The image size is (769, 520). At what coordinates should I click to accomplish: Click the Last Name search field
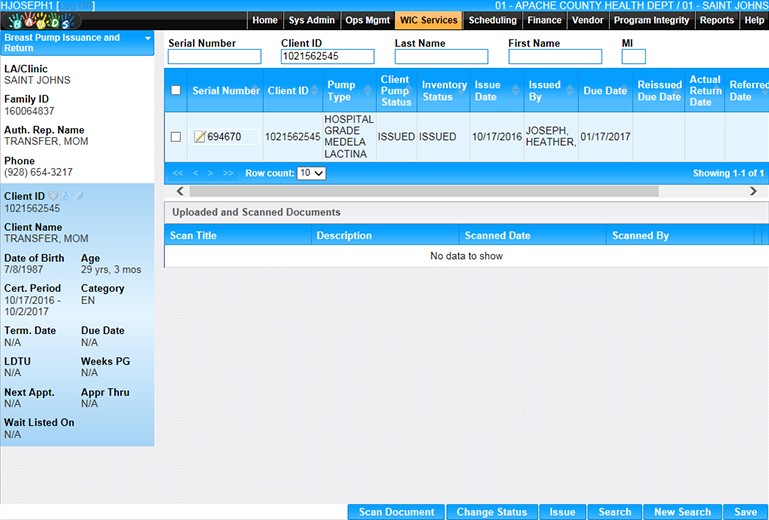[x=441, y=57]
